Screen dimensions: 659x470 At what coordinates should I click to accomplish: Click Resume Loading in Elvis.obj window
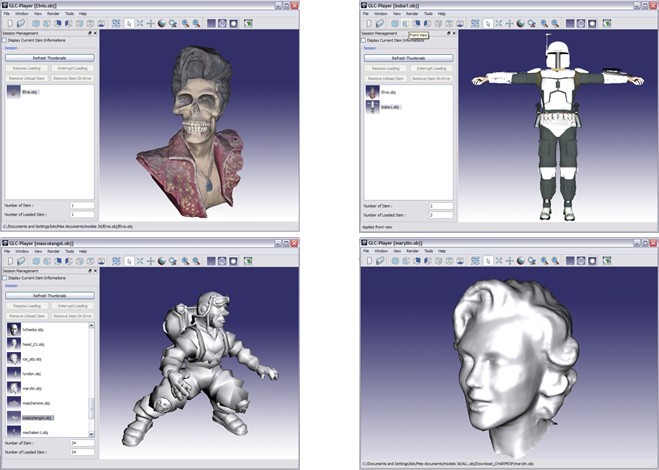27,68
